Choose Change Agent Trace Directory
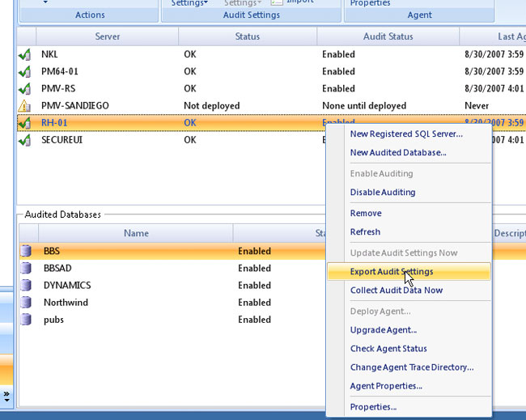 point(412,367)
